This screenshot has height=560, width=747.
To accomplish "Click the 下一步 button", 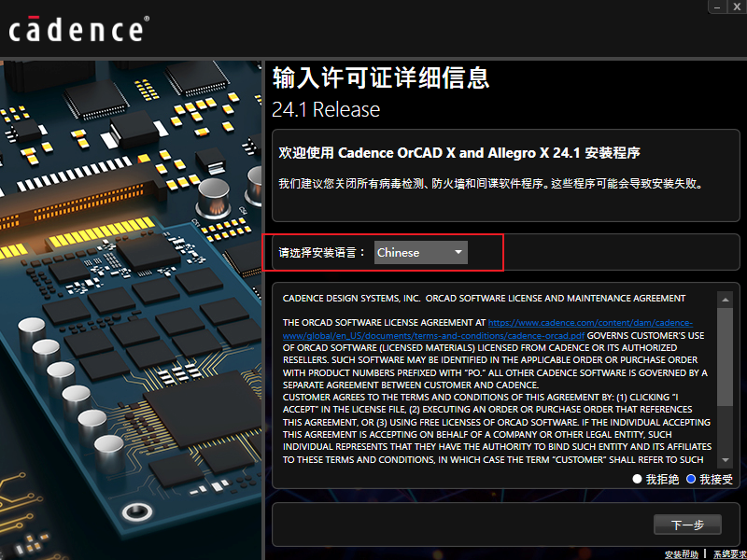I will pos(687,525).
